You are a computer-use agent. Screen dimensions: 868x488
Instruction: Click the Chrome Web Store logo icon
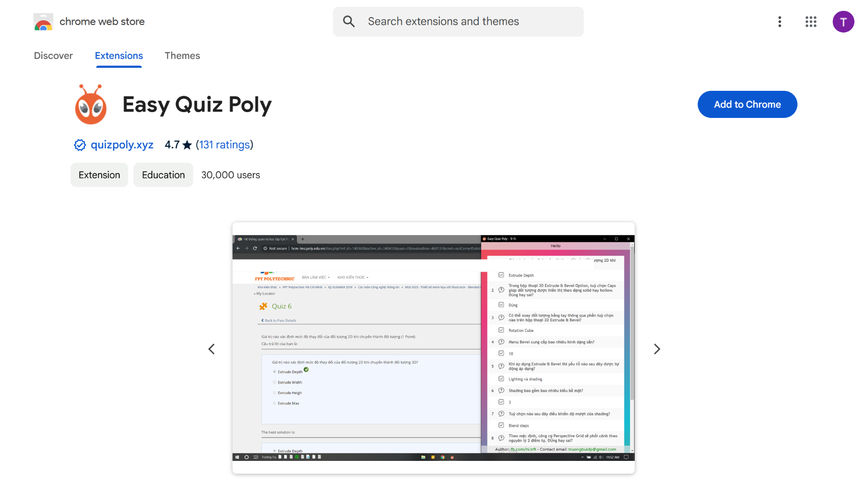pos(43,21)
